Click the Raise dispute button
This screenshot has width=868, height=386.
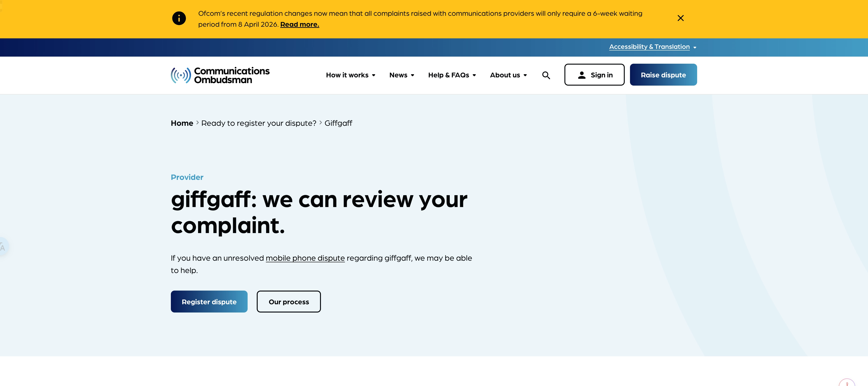pyautogui.click(x=663, y=75)
